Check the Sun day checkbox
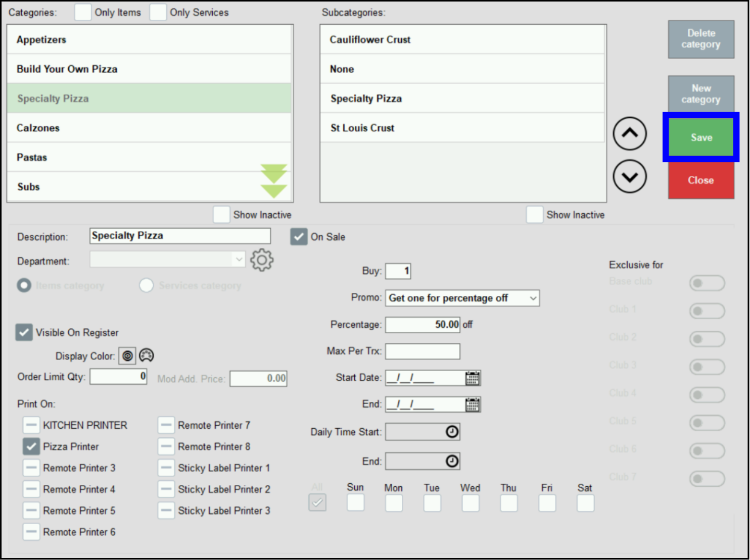The width and height of the screenshot is (750, 560). click(x=356, y=502)
